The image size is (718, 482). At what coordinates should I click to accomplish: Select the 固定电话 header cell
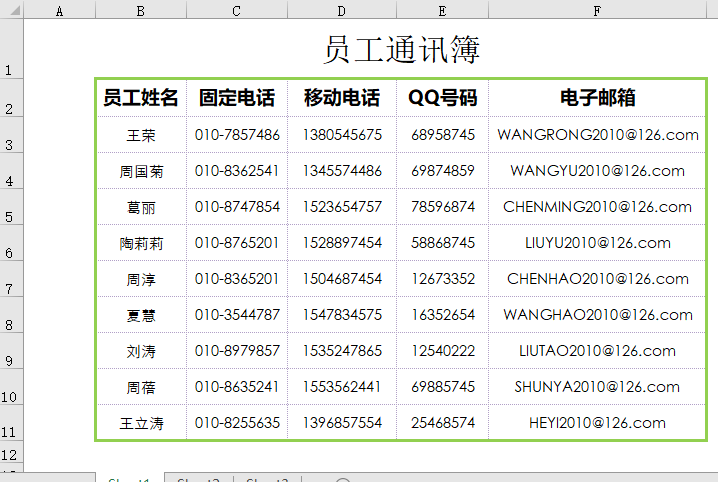237,98
